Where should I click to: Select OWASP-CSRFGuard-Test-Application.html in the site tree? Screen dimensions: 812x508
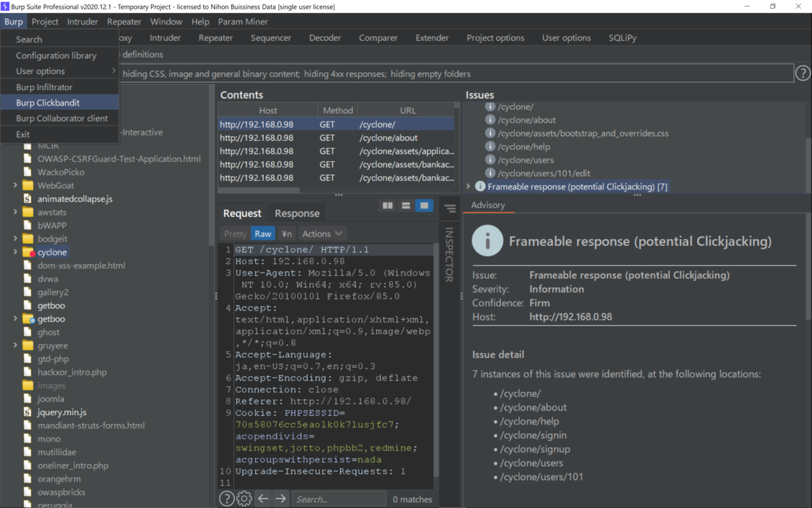click(119, 158)
